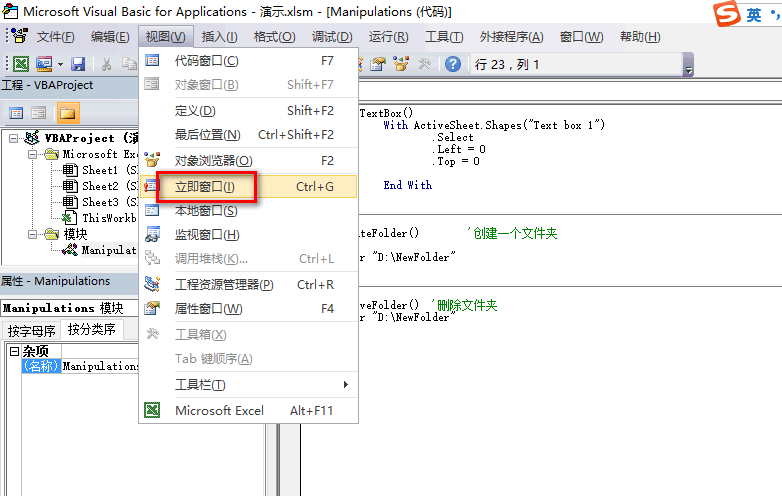Collapse the VBAProject root node

tap(13, 138)
